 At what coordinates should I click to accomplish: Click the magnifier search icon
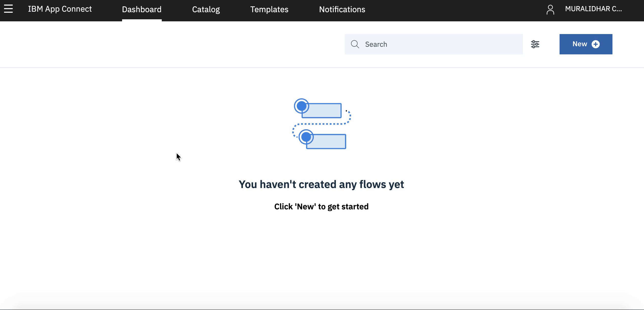[355, 44]
